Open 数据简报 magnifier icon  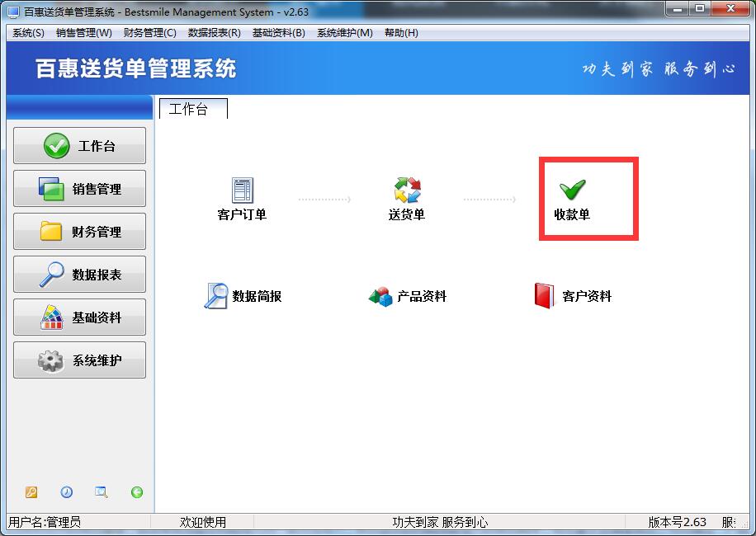pos(215,296)
